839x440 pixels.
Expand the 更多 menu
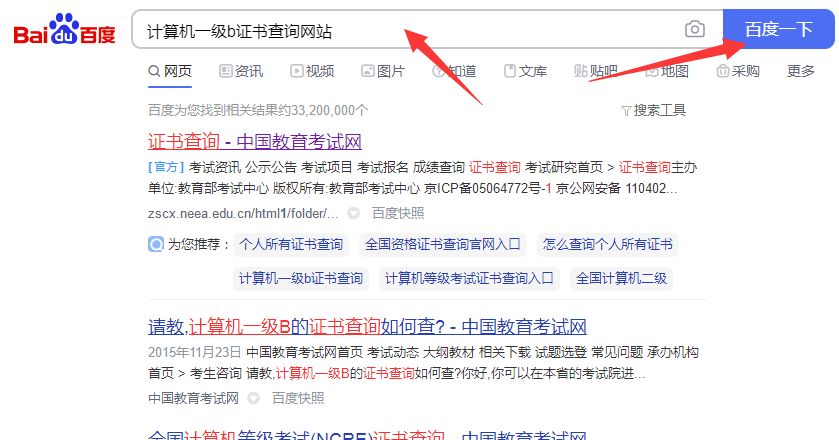800,71
